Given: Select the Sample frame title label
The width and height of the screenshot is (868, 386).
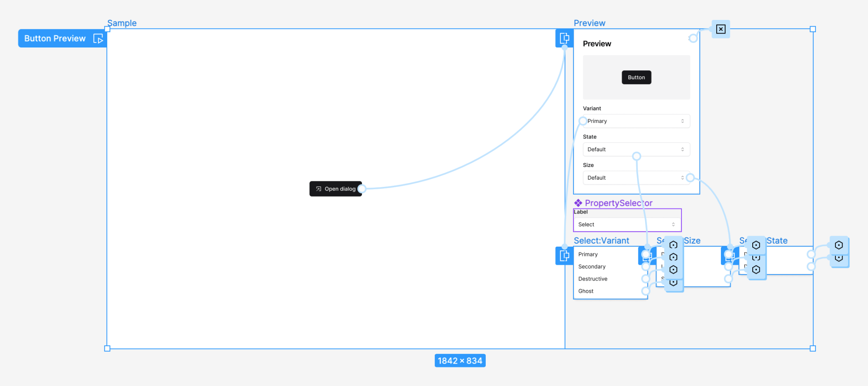Looking at the screenshot, I should tap(122, 23).
